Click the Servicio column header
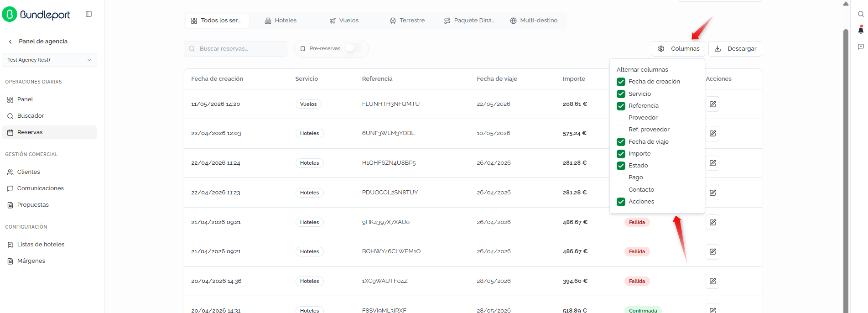 click(x=307, y=79)
